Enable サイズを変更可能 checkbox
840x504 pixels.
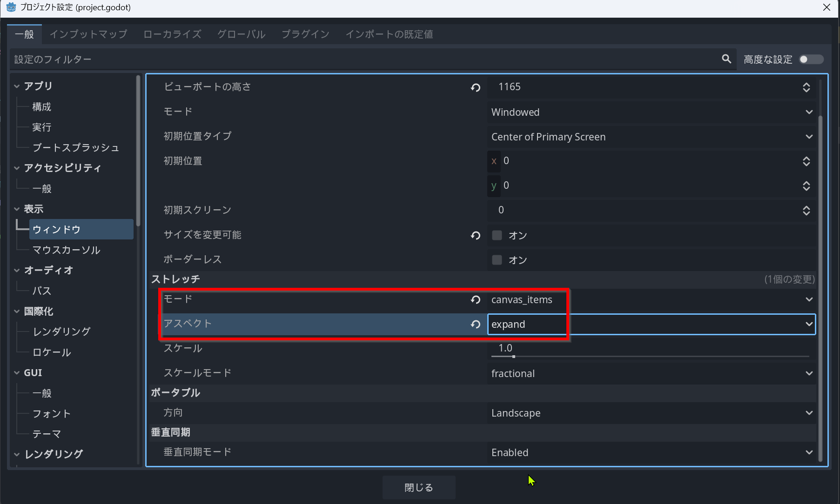[x=497, y=235]
